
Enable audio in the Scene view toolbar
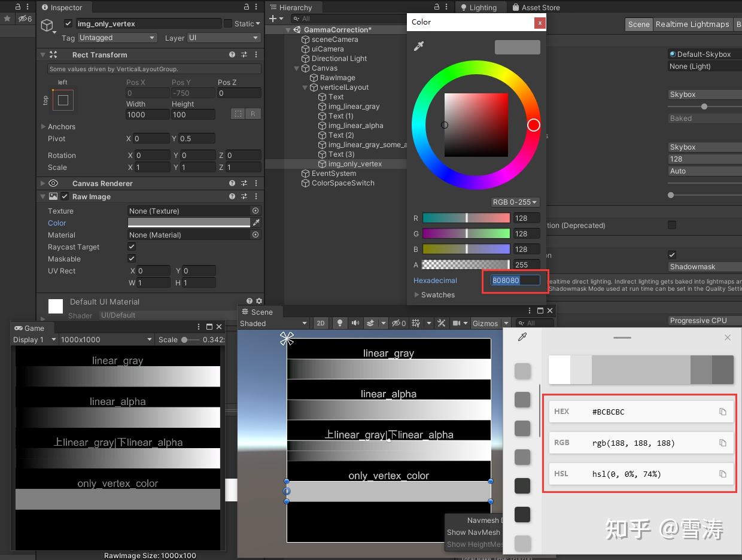click(x=356, y=323)
